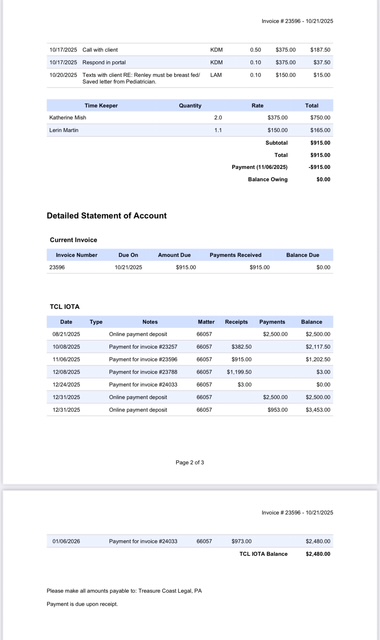The height and width of the screenshot is (640, 380).
Task: Click the "Time Keeper" column header
Action: click(x=101, y=105)
